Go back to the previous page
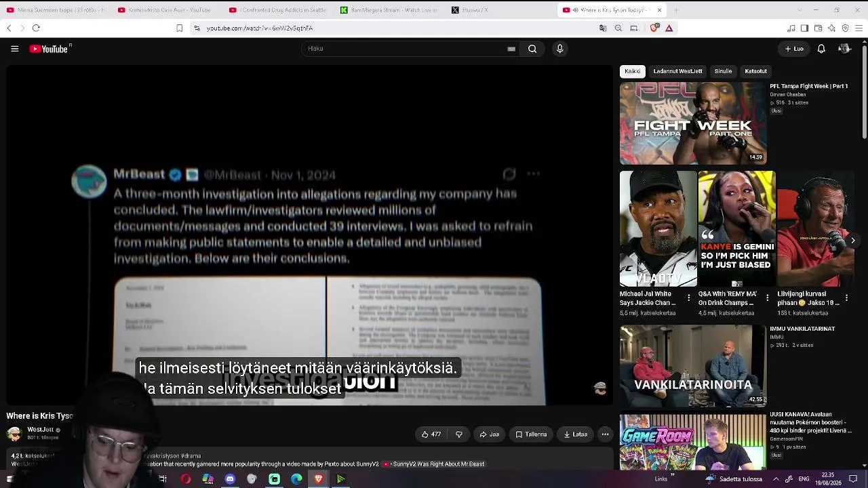868x488 pixels. [9, 28]
